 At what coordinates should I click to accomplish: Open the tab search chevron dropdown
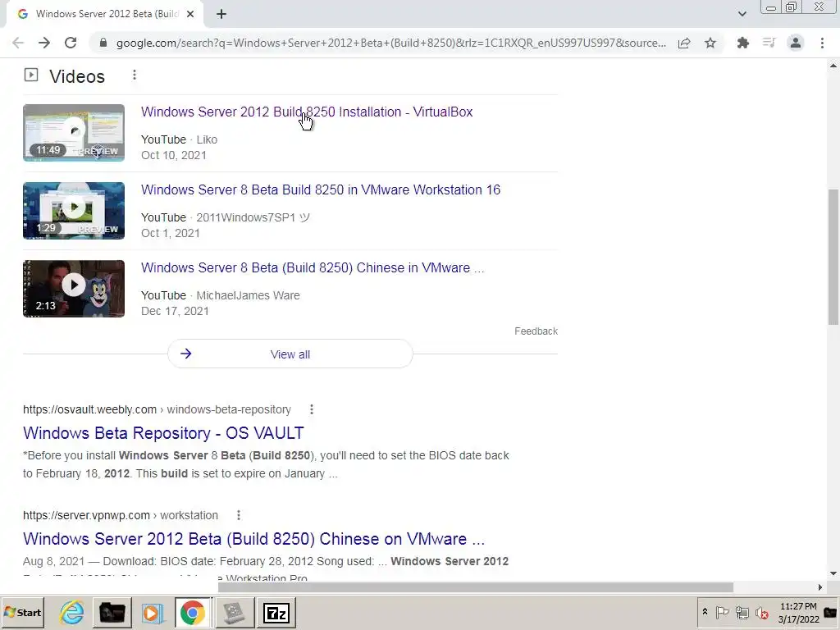pos(742,14)
